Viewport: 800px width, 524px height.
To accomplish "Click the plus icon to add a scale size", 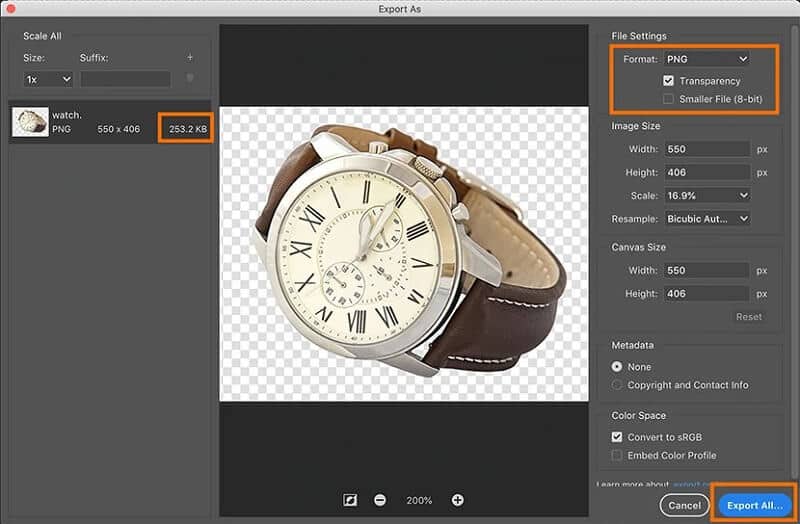I will click(x=190, y=58).
